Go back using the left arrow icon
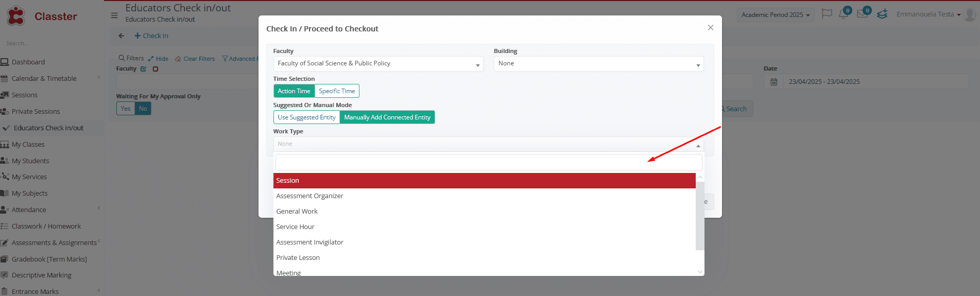The height and width of the screenshot is (296, 980). (x=122, y=36)
